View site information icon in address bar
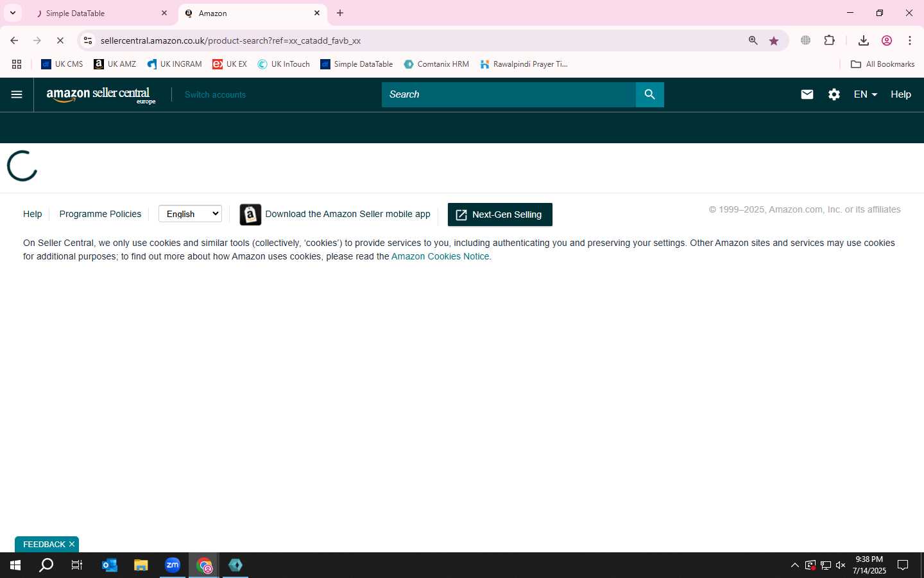Image resolution: width=924 pixels, height=578 pixels. [x=88, y=40]
